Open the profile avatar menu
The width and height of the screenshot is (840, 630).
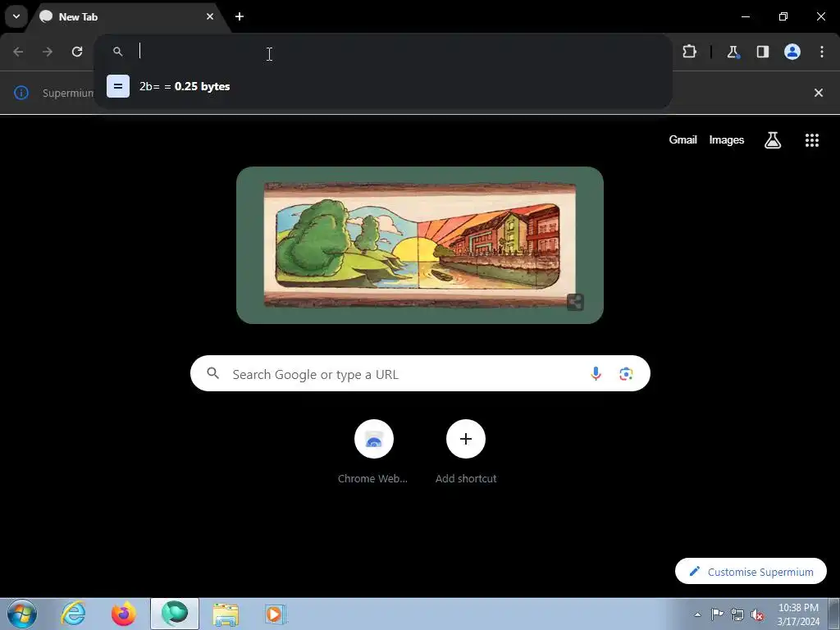point(792,52)
